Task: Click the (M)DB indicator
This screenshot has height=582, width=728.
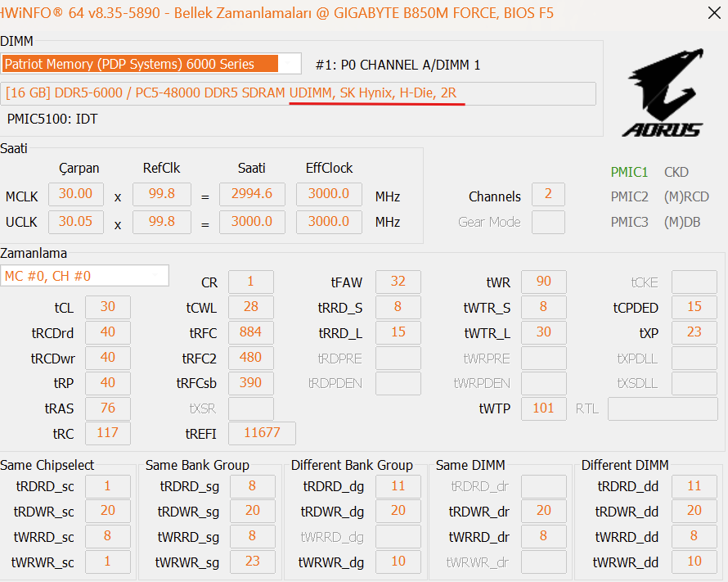Action: 682,222
